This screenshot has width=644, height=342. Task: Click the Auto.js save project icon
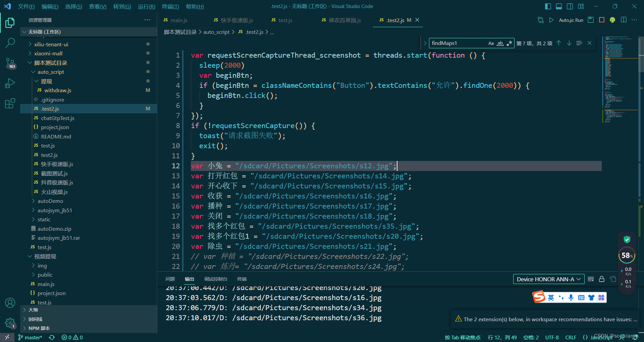pyautogui.click(x=591, y=20)
